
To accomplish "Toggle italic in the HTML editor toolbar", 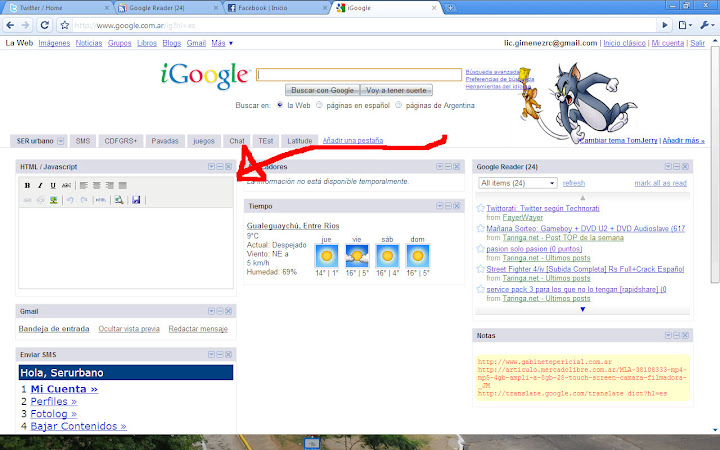I will tap(40, 186).
